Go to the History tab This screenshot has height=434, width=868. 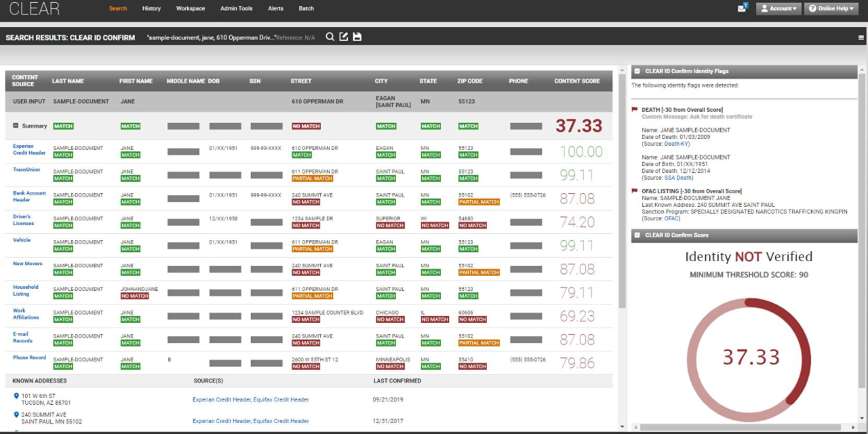click(151, 9)
